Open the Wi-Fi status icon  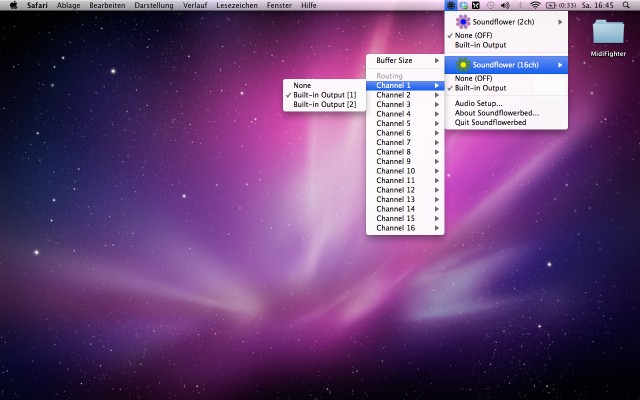tap(535, 5)
